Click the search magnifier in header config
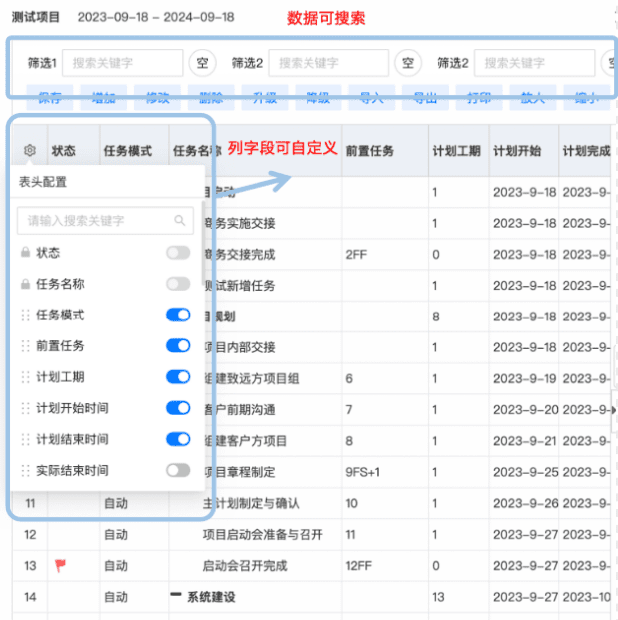Image resolution: width=618 pixels, height=620 pixels. pyautogui.click(x=180, y=220)
